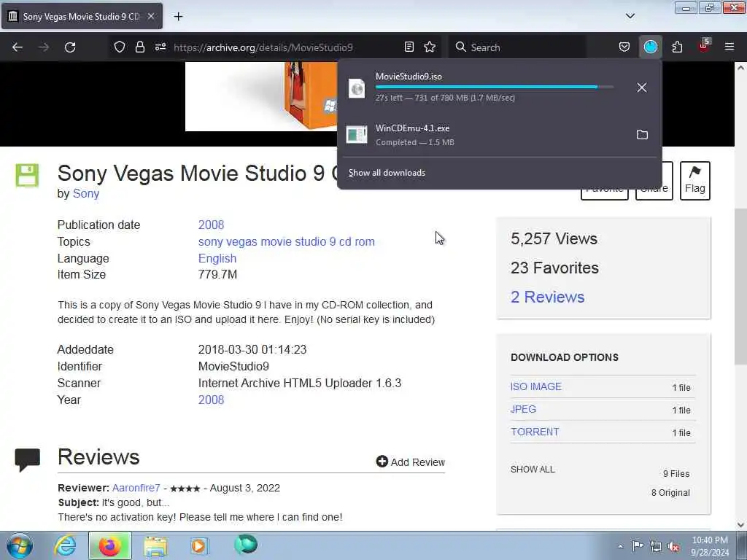Reload the current page

(x=70, y=47)
